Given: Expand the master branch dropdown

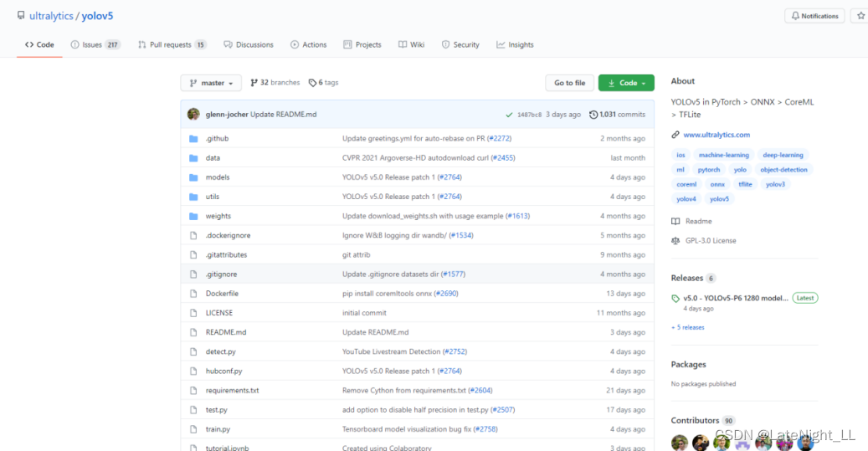Looking at the screenshot, I should click(211, 83).
